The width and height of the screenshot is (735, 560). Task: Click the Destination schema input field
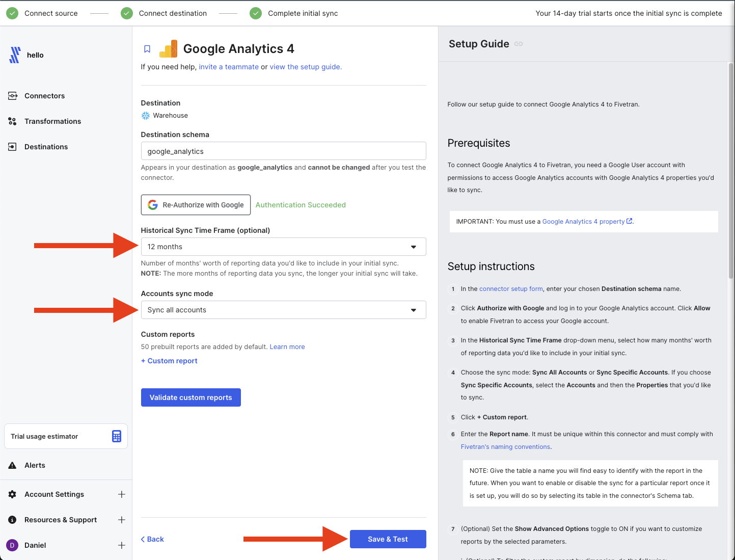283,151
